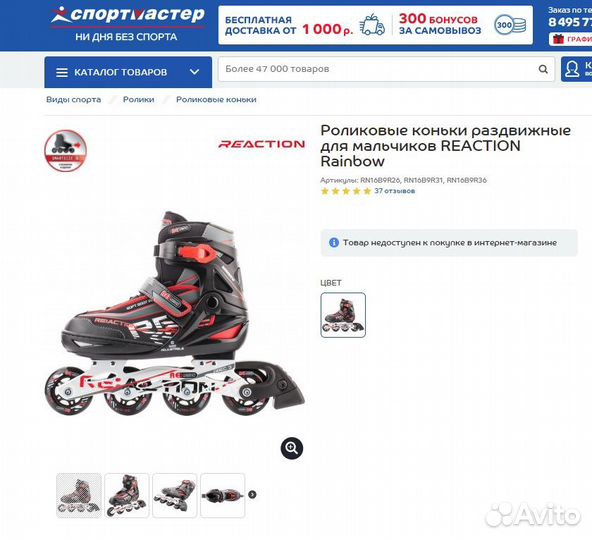The height and width of the screenshot is (540, 592).
Task: Open Виды спорта breadcrumb
Action: tap(74, 100)
